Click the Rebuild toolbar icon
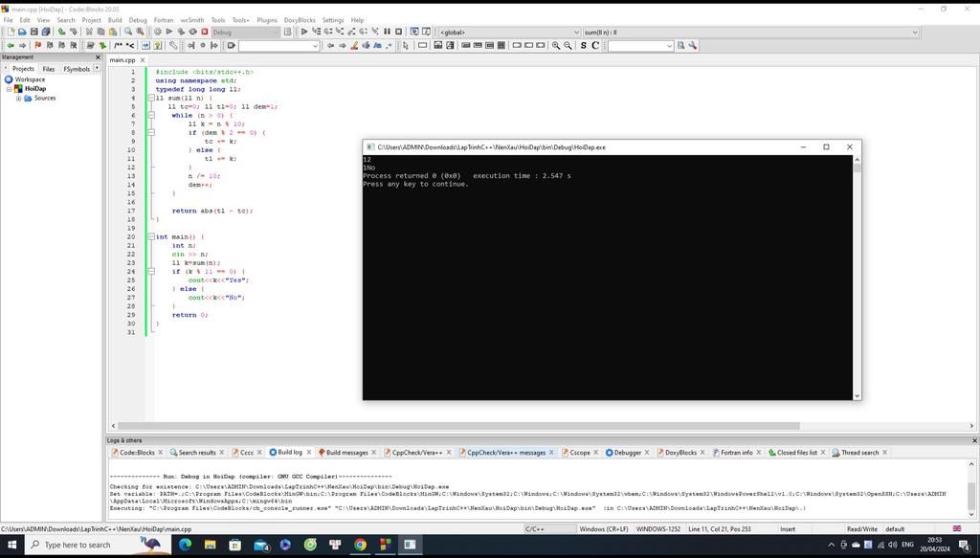Image resolution: width=980 pixels, height=558 pixels. pyautogui.click(x=192, y=32)
